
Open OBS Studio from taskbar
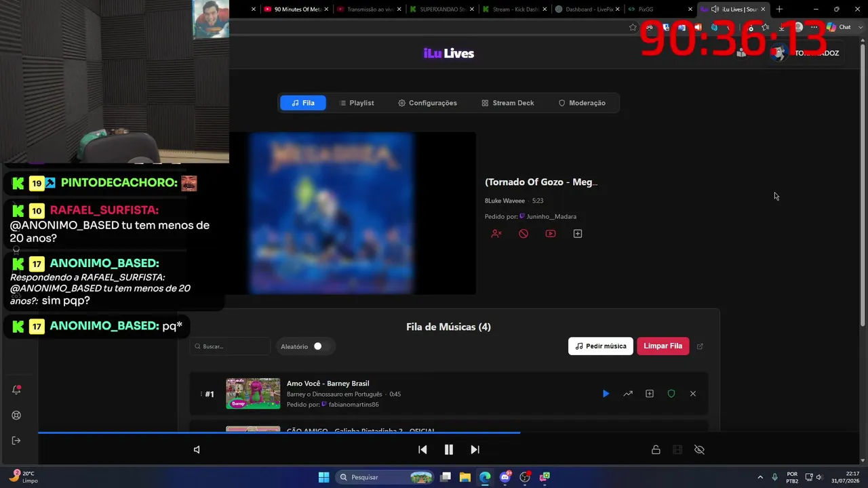pos(525,477)
